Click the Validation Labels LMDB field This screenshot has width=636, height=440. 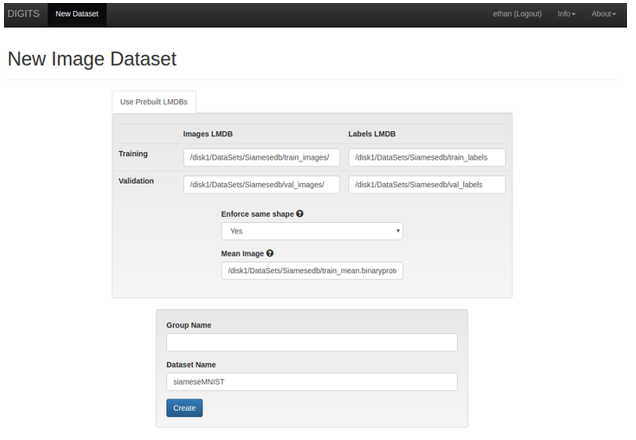point(427,185)
